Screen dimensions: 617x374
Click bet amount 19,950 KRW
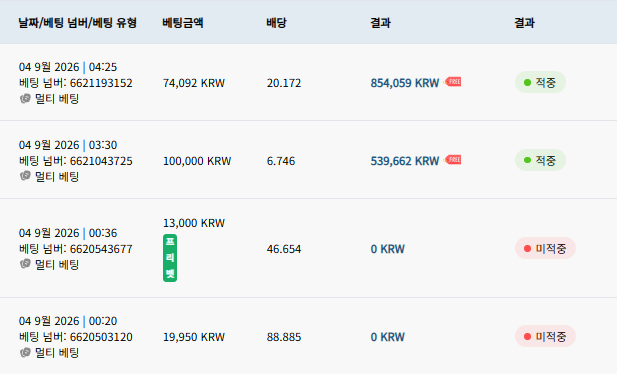tap(194, 337)
